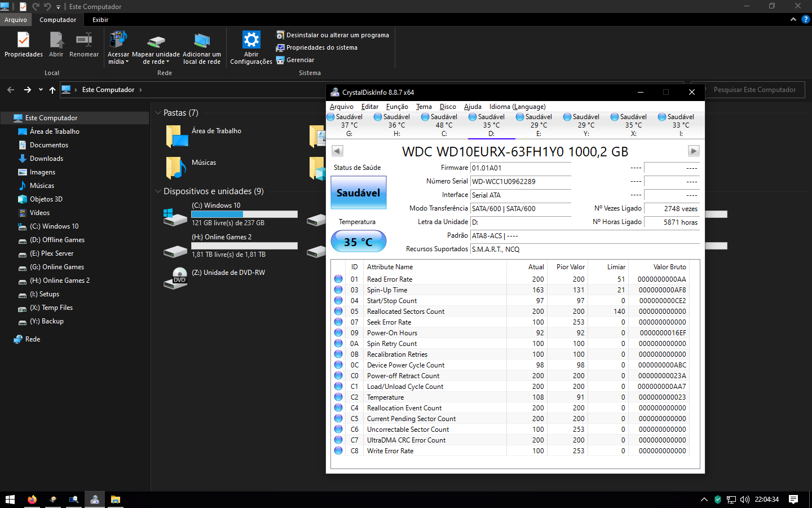Click Desinstalar ou alterar um programa
This screenshot has width=812, height=508.
[333, 35]
